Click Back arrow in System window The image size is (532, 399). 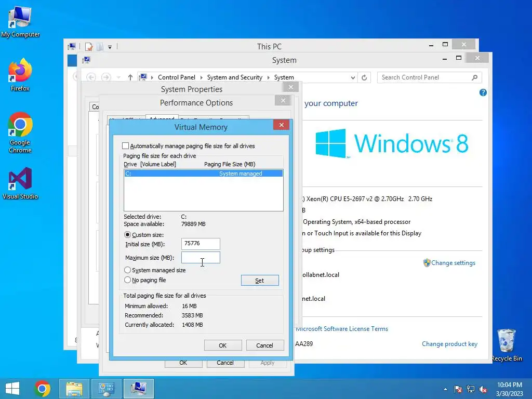[x=91, y=77]
